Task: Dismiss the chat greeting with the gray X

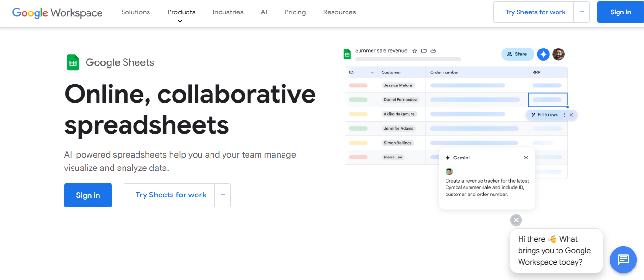Action: pyautogui.click(x=516, y=220)
